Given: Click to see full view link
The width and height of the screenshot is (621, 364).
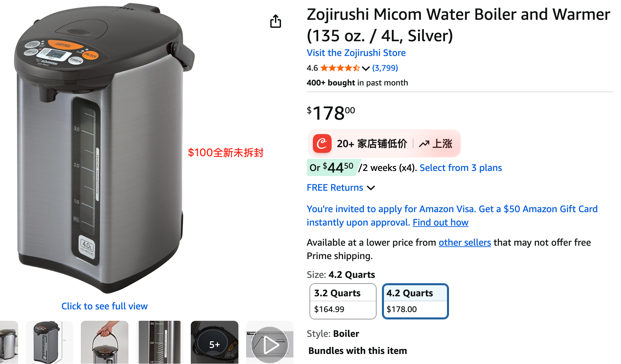Looking at the screenshot, I should (104, 306).
